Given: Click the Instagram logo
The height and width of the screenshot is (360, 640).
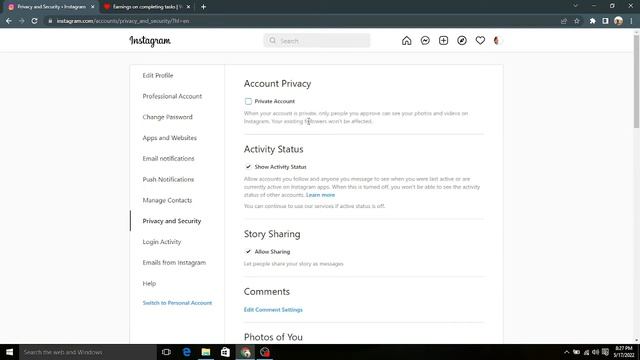Looking at the screenshot, I should pos(150,41).
